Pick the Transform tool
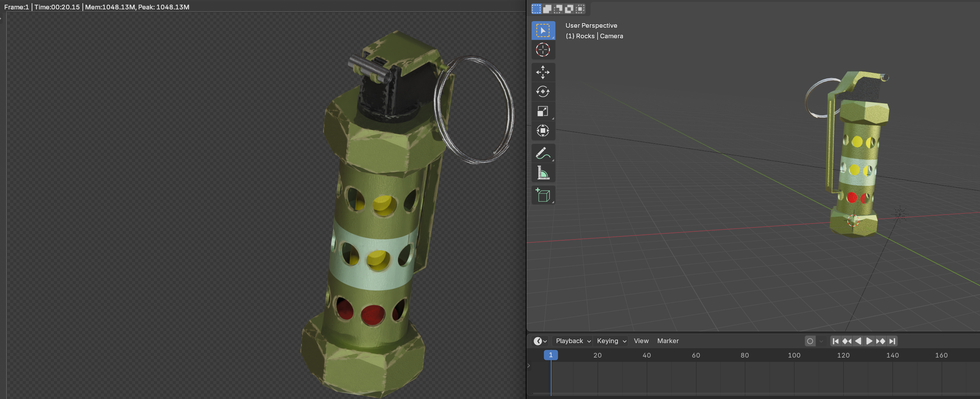 (x=543, y=131)
